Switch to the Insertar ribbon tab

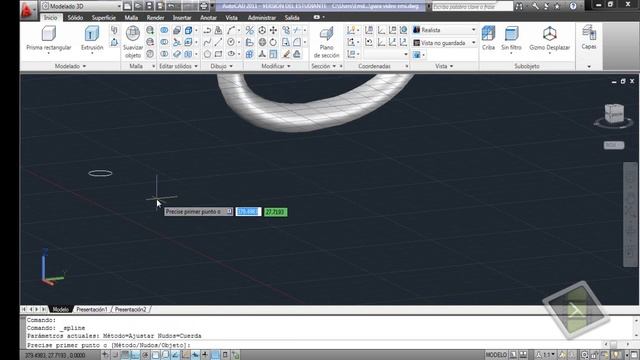tap(182, 18)
